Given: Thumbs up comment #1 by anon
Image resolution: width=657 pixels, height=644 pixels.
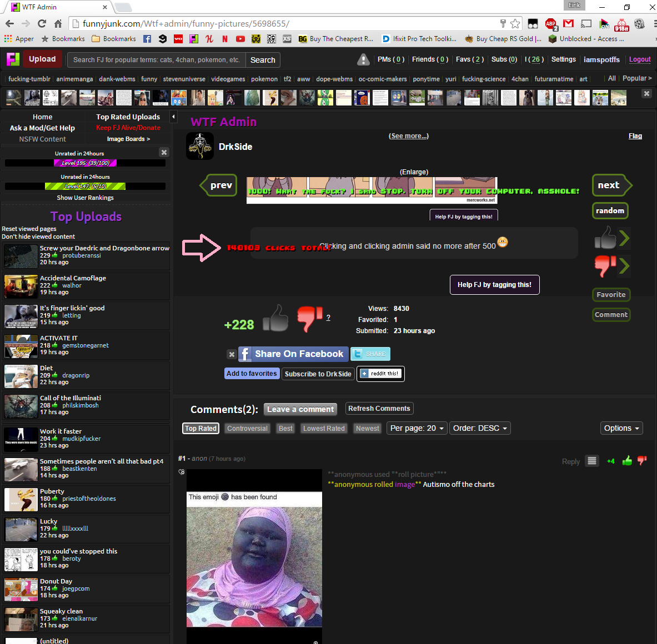Looking at the screenshot, I should (x=627, y=461).
